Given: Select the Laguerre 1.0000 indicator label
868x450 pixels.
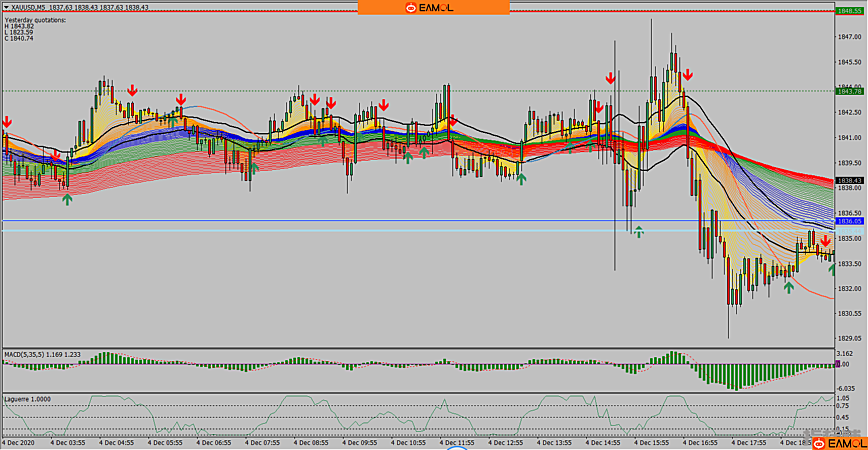Looking at the screenshot, I should coord(27,399).
